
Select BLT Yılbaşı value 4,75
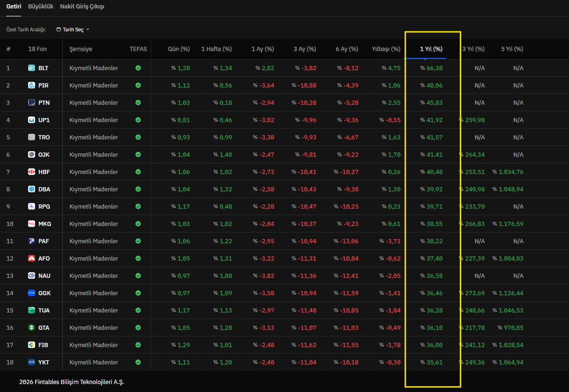391,68
